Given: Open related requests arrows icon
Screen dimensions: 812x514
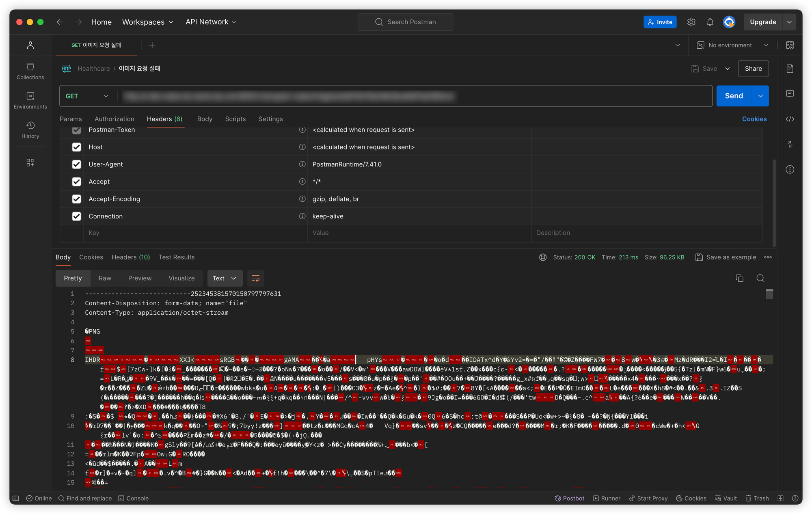Looking at the screenshot, I should point(790,144).
